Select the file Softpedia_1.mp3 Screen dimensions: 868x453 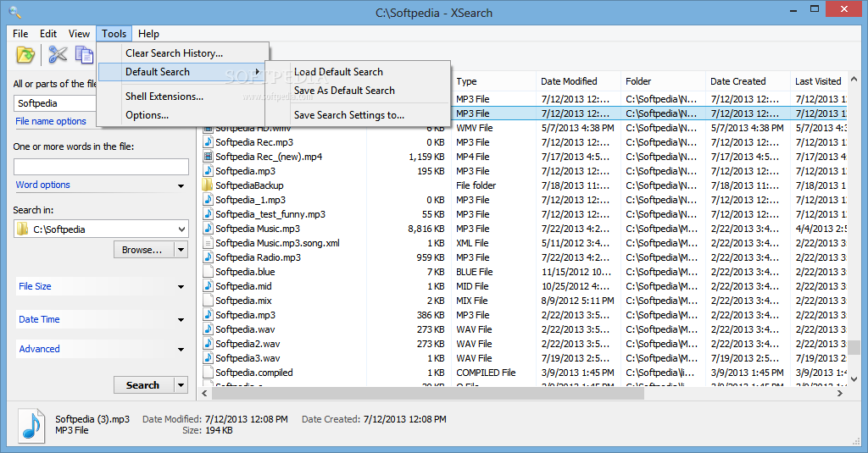pos(250,200)
